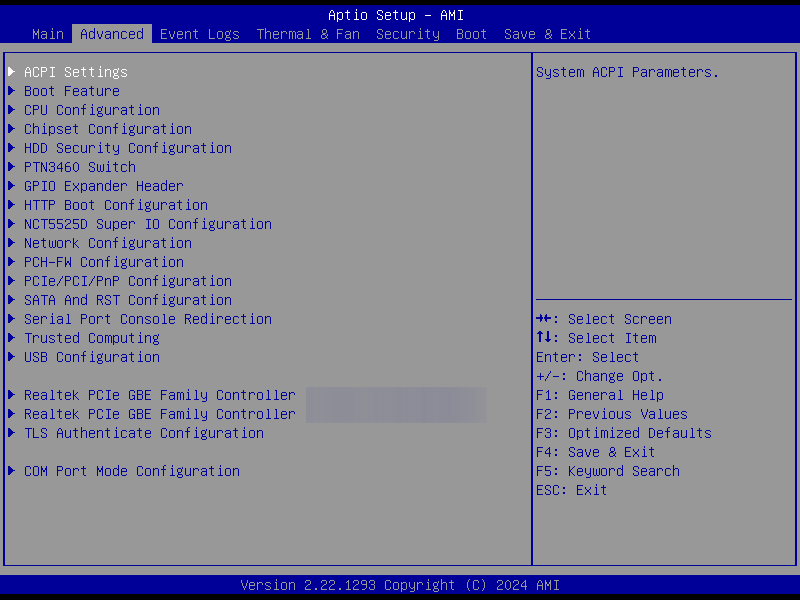This screenshot has height=600, width=800.
Task: Select PCIe/PCI/PnP Configuration
Action: click(x=128, y=281)
